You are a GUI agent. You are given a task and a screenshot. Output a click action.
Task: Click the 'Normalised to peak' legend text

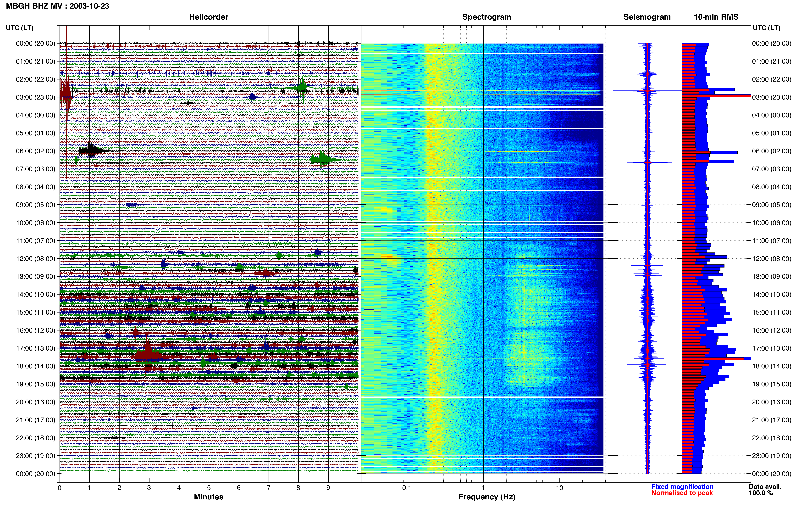coord(682,493)
